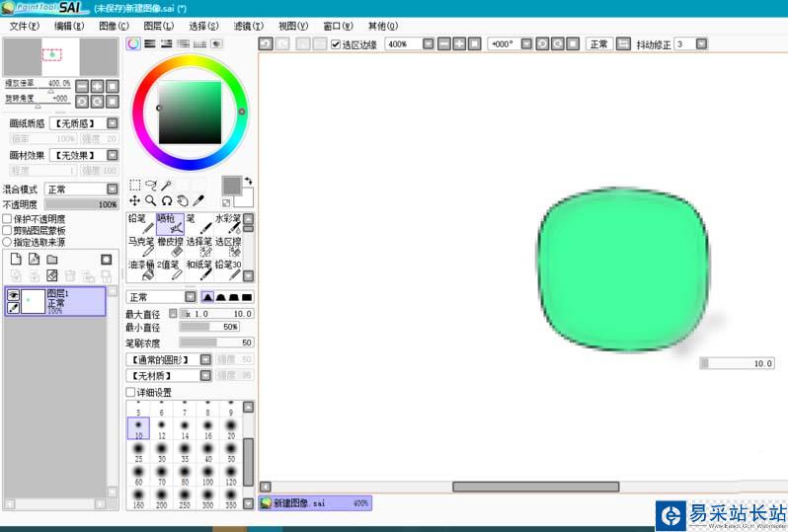Pick the move layer tool
Screen dimensions: 788x532
pyautogui.click(x=134, y=201)
